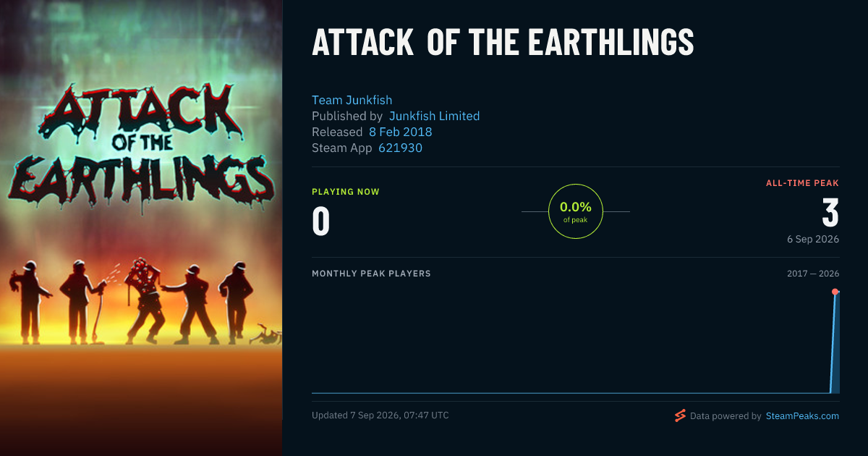Click the All-Time Peak value 3

tap(830, 213)
